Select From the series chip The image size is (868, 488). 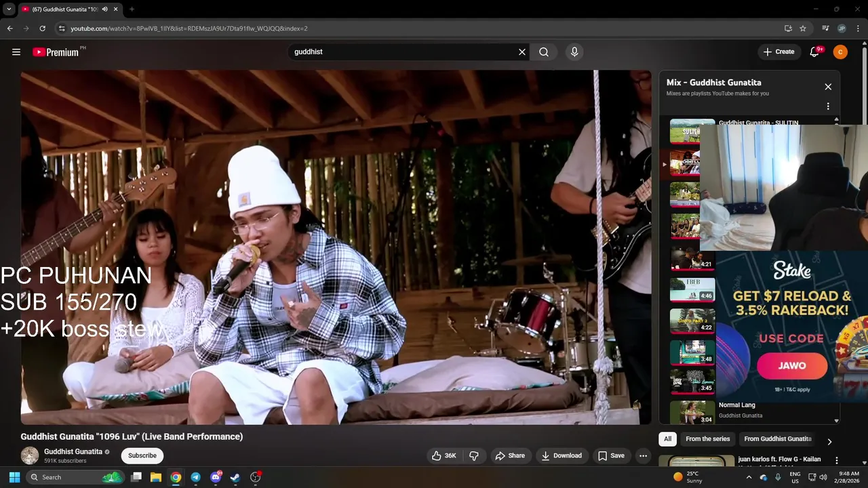(707, 439)
